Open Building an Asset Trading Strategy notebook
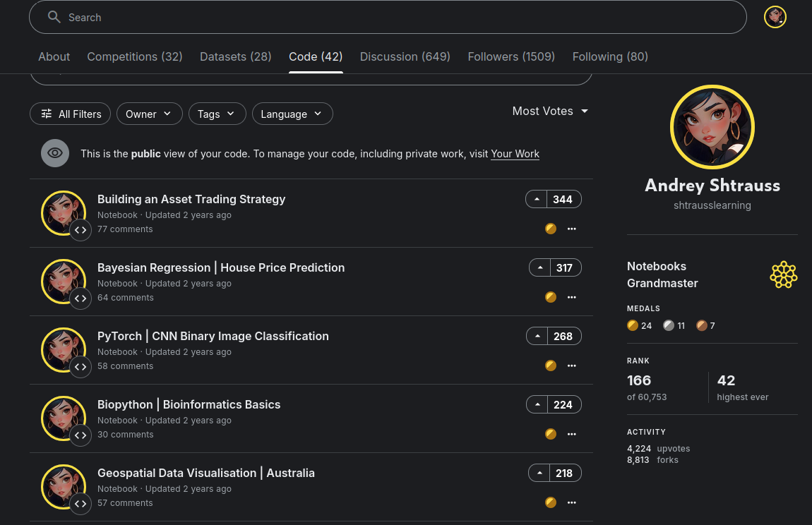The width and height of the screenshot is (812, 525). point(191,199)
